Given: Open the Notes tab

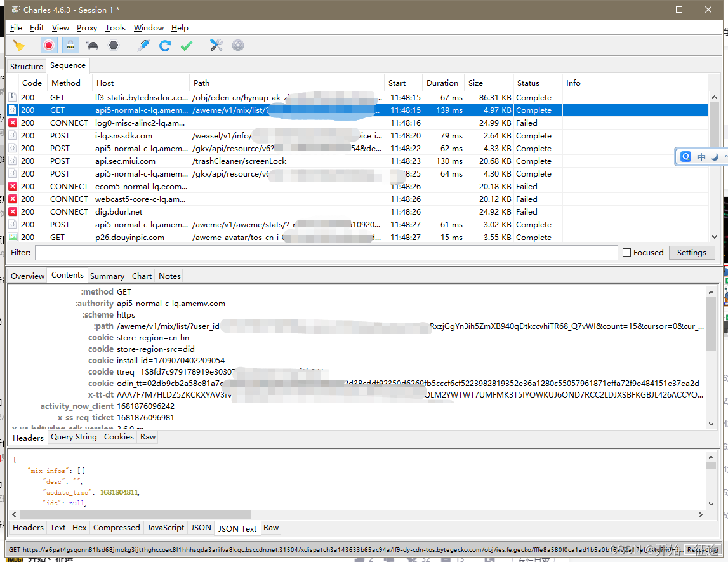Looking at the screenshot, I should click(169, 276).
